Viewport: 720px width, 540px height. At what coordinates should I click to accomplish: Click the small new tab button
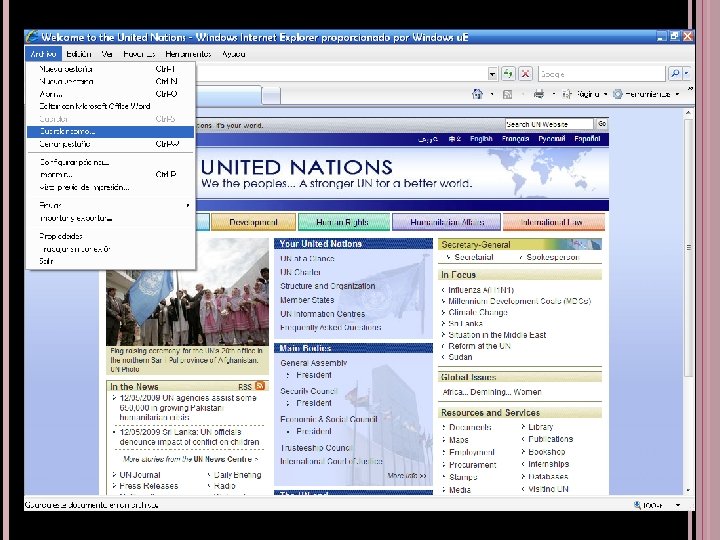point(271,96)
